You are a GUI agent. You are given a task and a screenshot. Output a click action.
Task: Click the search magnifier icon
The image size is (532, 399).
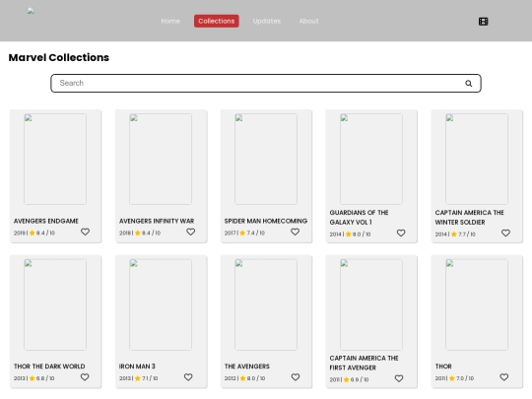pyautogui.click(x=469, y=84)
